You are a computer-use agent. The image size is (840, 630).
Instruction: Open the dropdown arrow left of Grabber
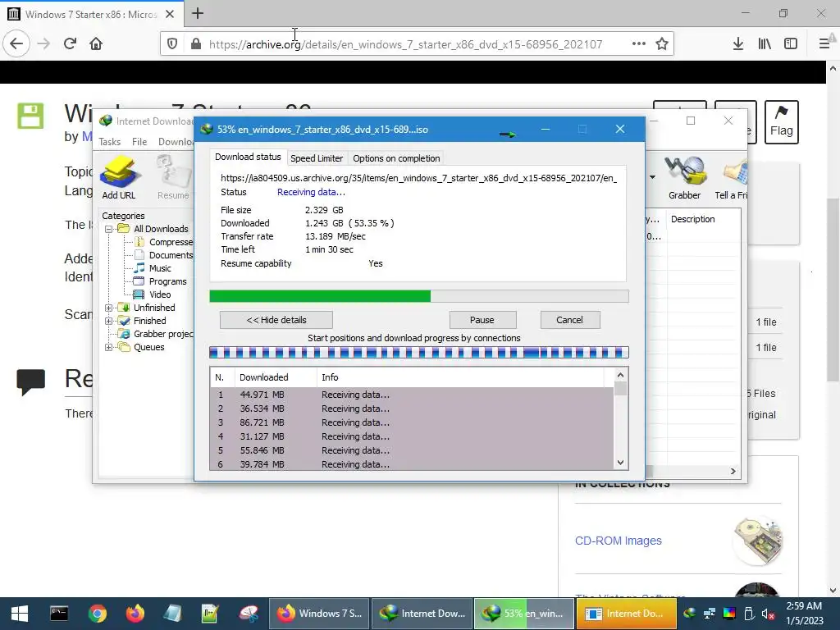(x=652, y=177)
